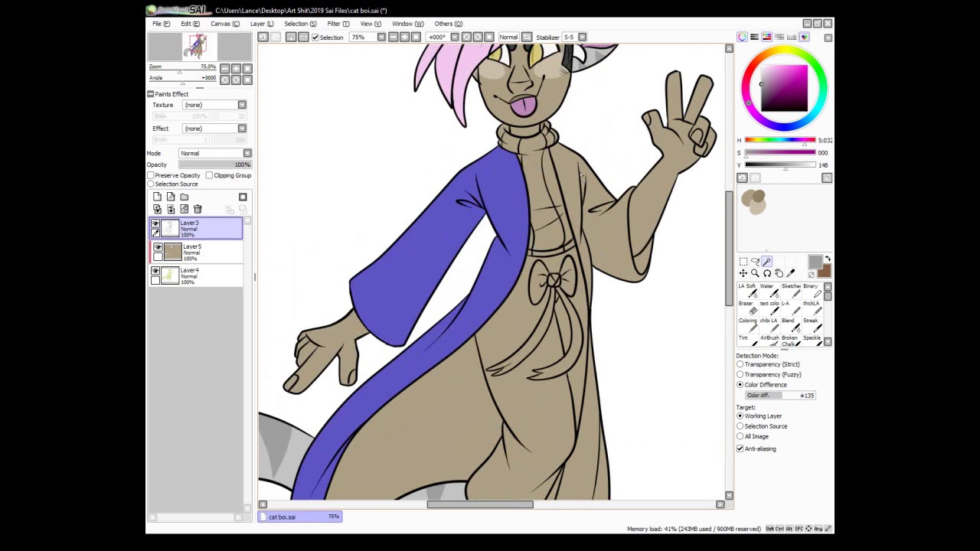This screenshot has height=551, width=980.
Task: Show the color wheel panel
Action: coord(742,37)
